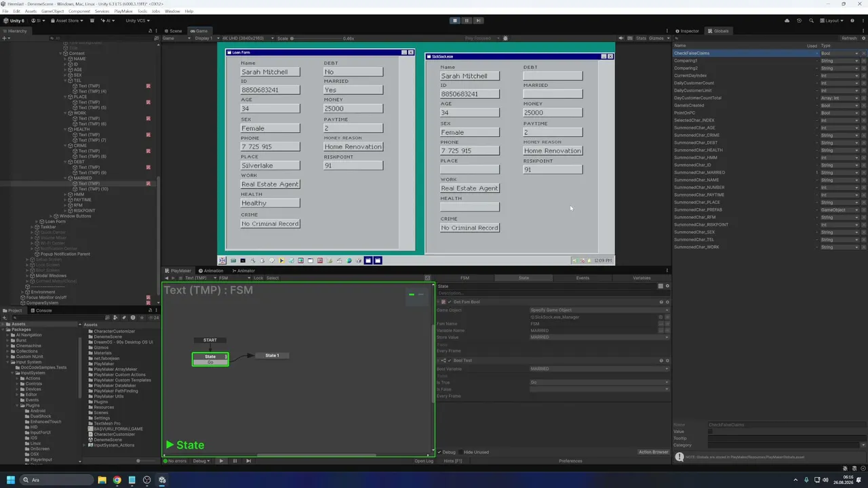Click the Preferences button

570,461
